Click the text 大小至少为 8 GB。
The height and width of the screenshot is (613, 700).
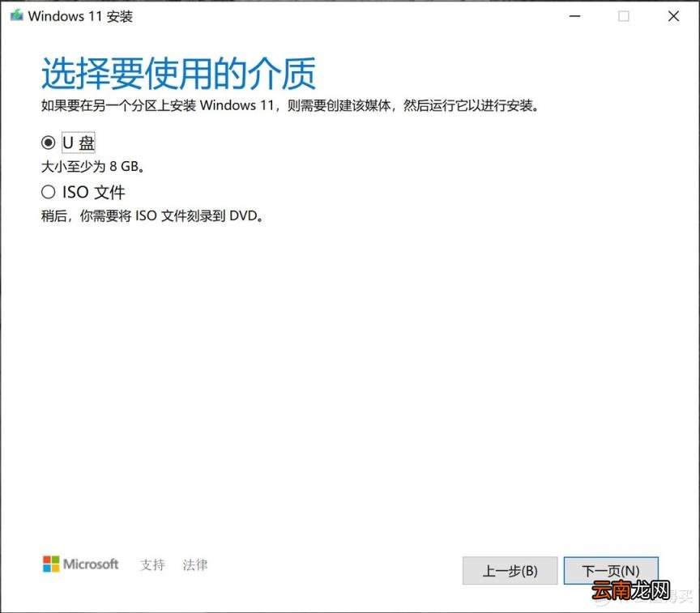tap(93, 167)
